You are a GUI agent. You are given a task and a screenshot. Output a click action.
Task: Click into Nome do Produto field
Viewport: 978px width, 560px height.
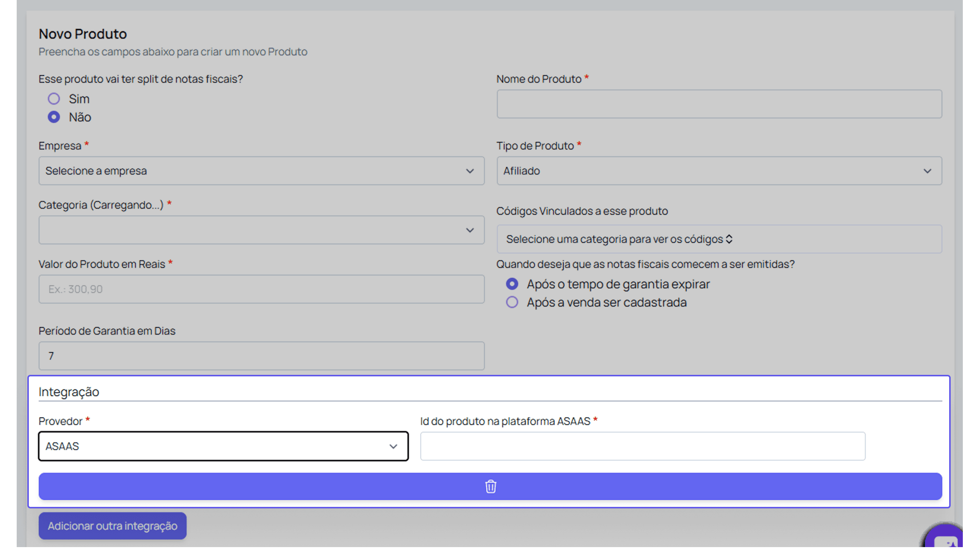pos(719,104)
